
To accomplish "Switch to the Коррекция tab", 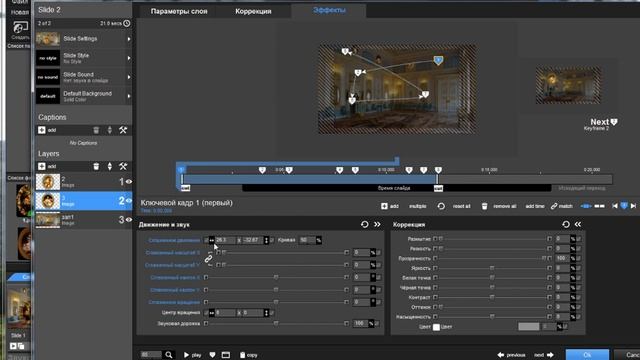I will (x=253, y=11).
